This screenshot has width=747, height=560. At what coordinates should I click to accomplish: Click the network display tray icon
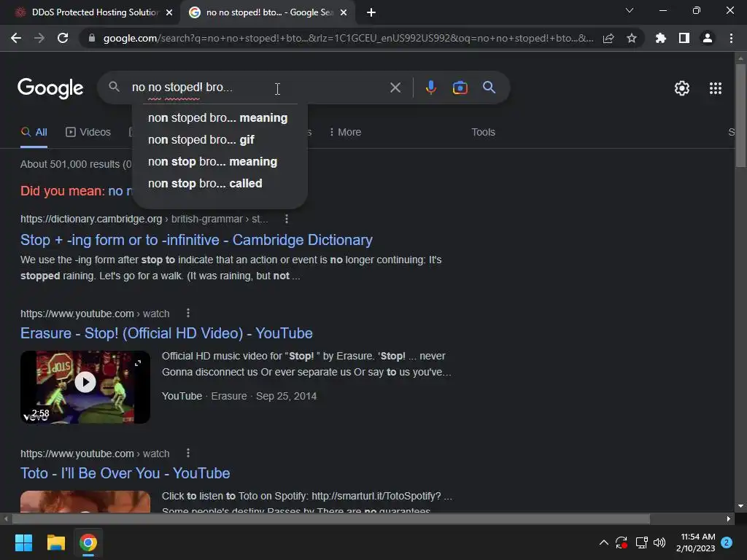(x=641, y=542)
